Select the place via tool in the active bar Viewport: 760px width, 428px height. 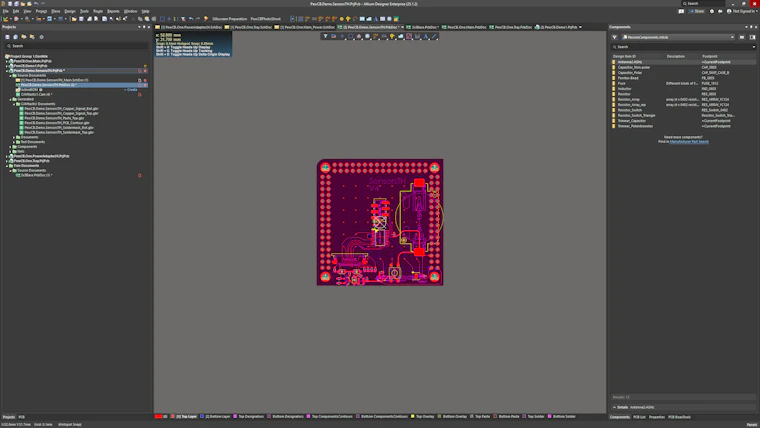click(x=393, y=36)
